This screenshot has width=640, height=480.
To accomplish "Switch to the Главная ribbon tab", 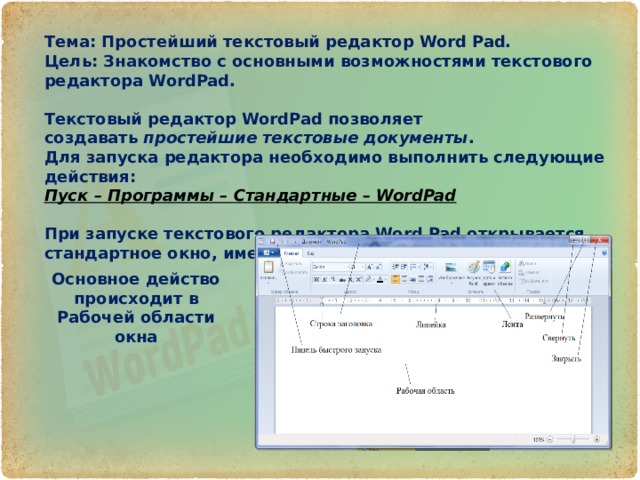I will (x=291, y=253).
